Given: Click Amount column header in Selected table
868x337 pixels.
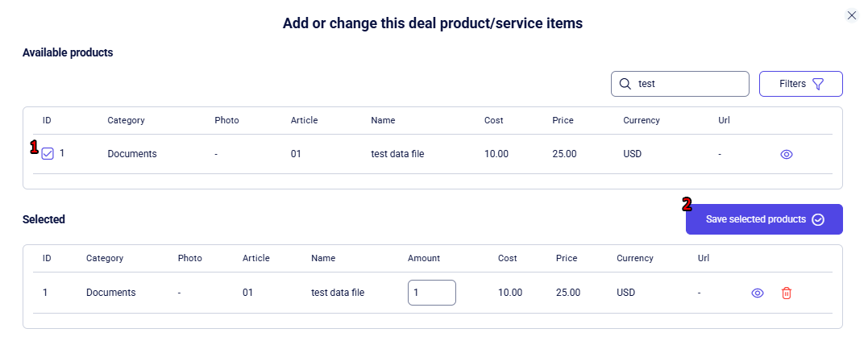Looking at the screenshot, I should 424,259.
